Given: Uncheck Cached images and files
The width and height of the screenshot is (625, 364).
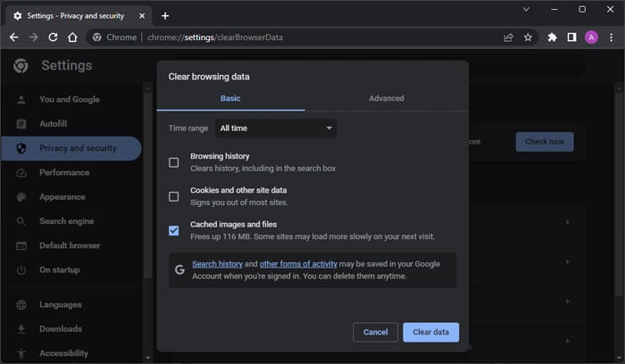Looking at the screenshot, I should [174, 230].
